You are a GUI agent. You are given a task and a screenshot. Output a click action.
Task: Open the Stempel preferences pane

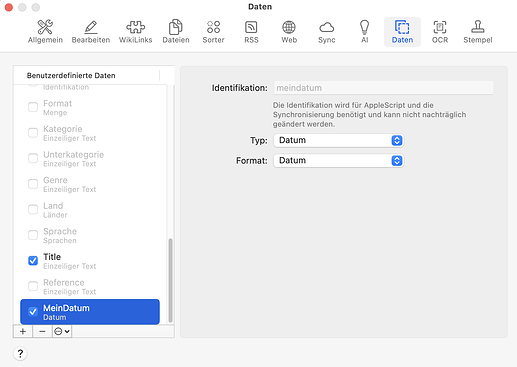click(477, 32)
